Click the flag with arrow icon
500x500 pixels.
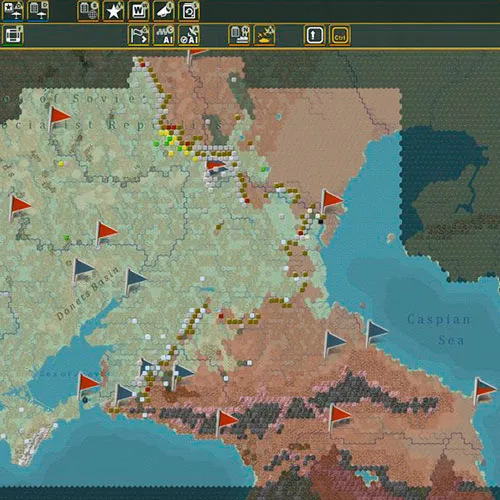pos(139,35)
